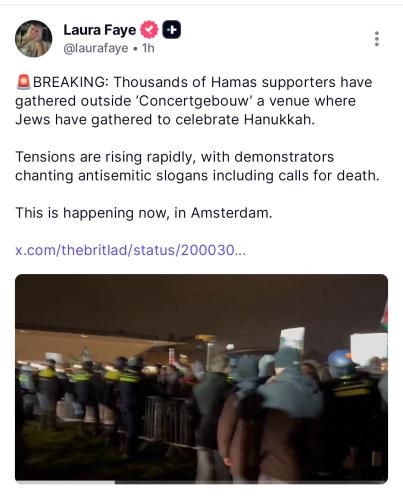The height and width of the screenshot is (500, 403).
Task: Open the @laurafaye handle
Action: click(96, 48)
